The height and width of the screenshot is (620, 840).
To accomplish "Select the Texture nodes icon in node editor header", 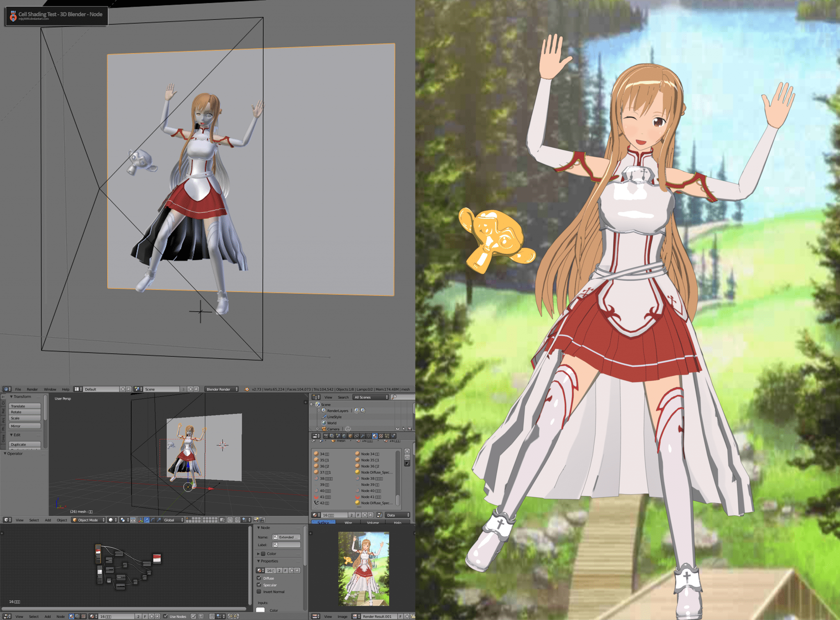I will (84, 616).
